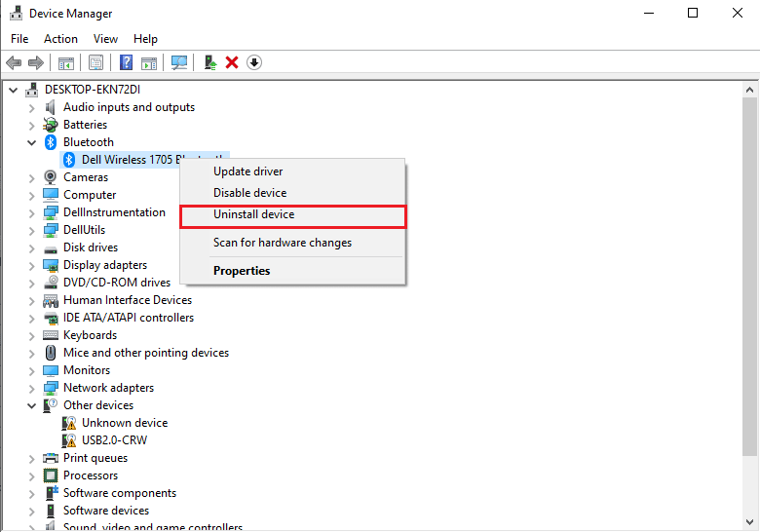Open the File menu

tap(19, 39)
